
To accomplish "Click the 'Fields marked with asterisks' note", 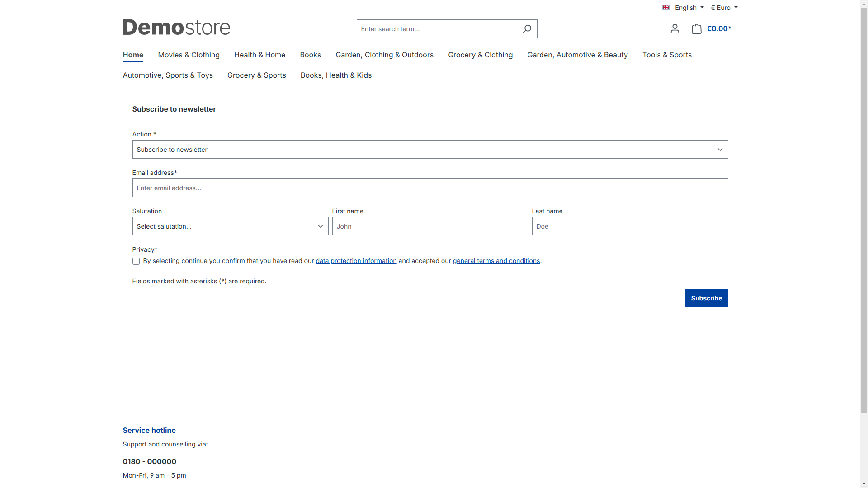I will pos(199,282).
